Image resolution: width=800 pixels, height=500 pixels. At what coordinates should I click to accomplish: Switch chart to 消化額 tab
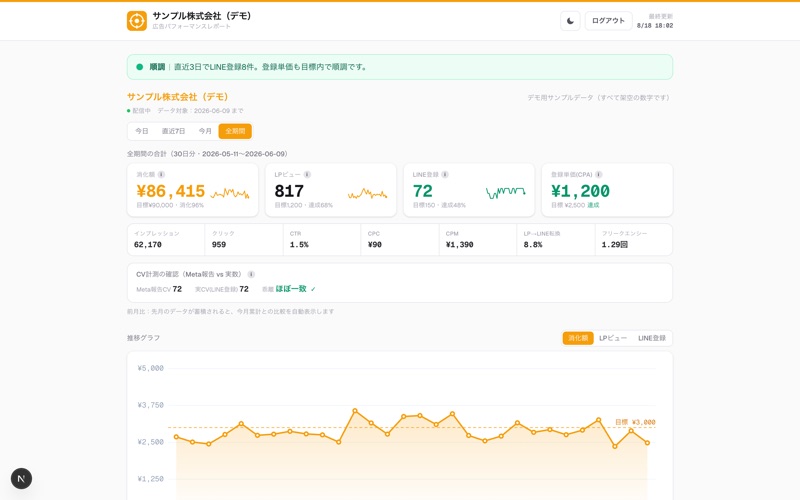click(578, 338)
